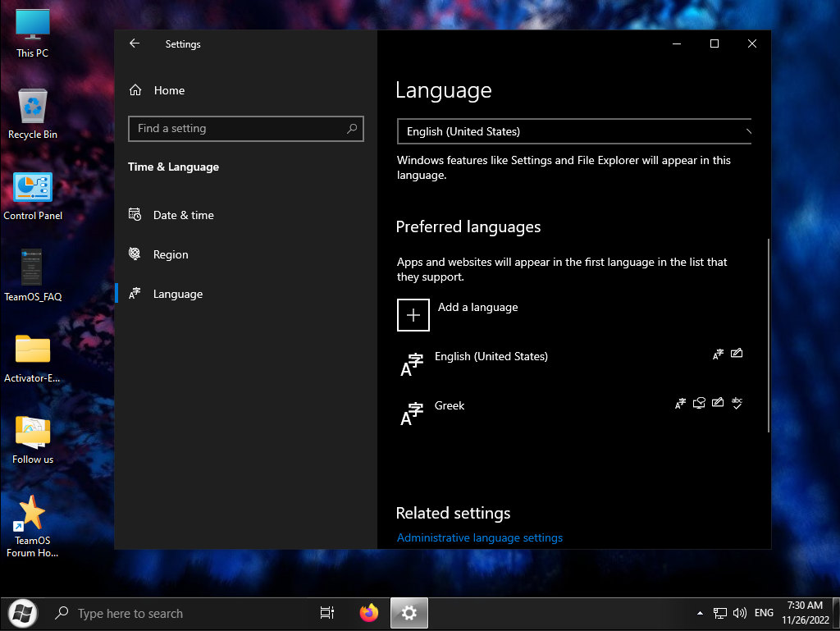Screen dimensions: 840x631
Task: Click the Language page vertical scrollbar
Action: [x=768, y=336]
